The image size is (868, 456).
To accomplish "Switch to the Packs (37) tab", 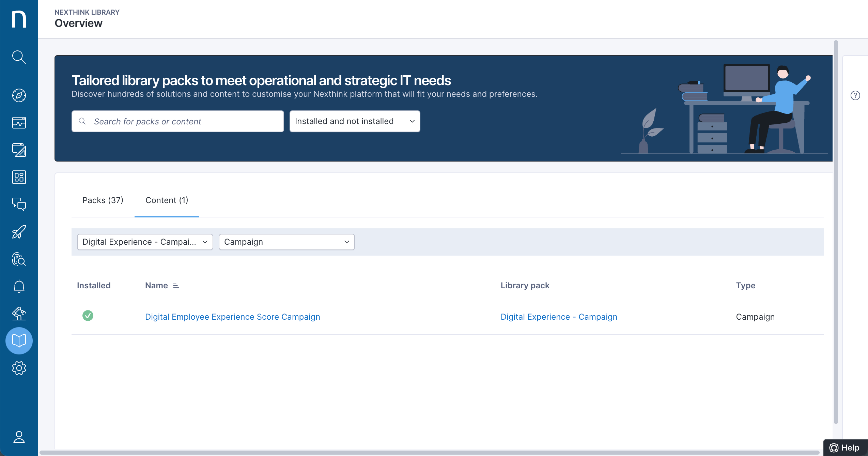I will point(103,200).
